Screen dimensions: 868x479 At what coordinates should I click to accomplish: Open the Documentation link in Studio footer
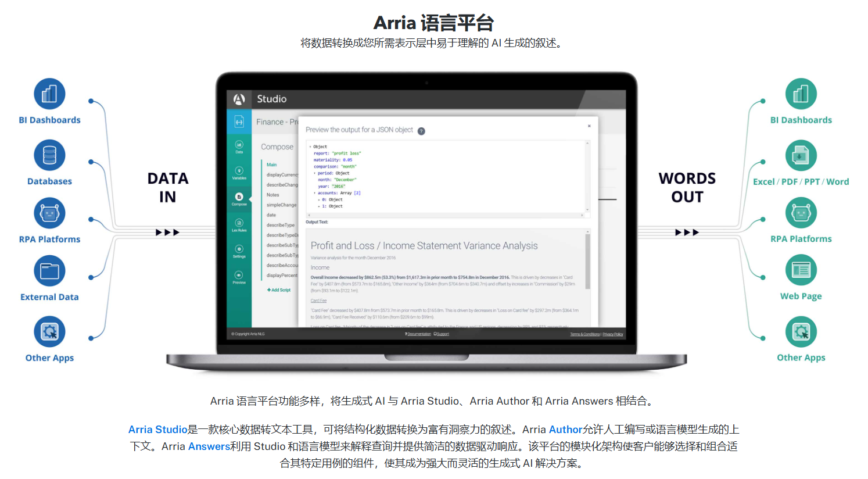click(418, 334)
